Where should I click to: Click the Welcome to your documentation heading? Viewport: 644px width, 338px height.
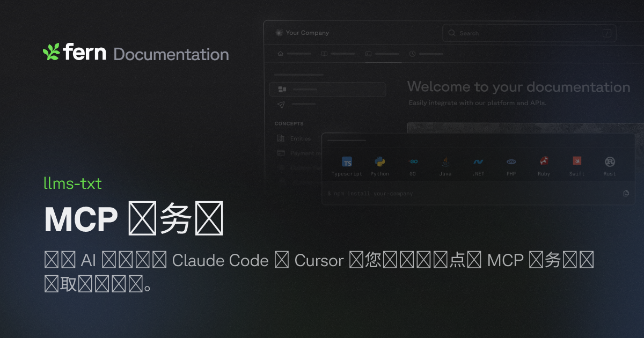(x=518, y=87)
